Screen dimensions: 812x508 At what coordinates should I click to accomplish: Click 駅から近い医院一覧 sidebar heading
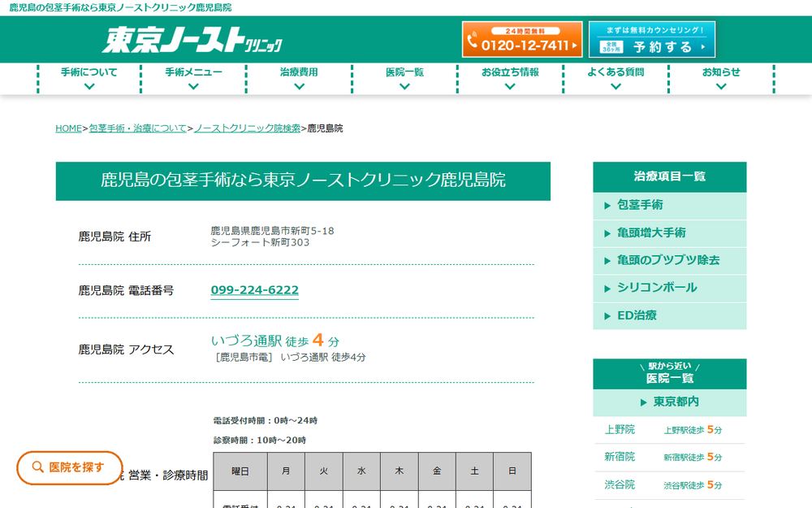click(670, 373)
